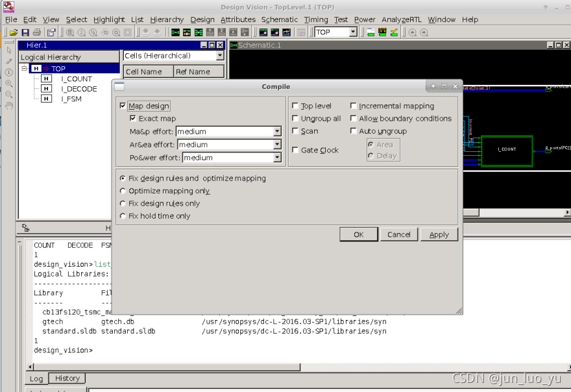Click OK in the Compile dialog

point(359,234)
